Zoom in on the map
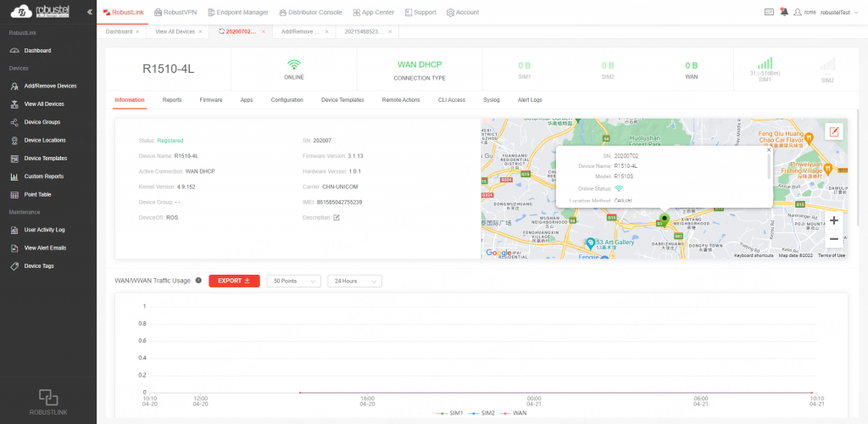The width and height of the screenshot is (868, 424). pyautogui.click(x=834, y=220)
